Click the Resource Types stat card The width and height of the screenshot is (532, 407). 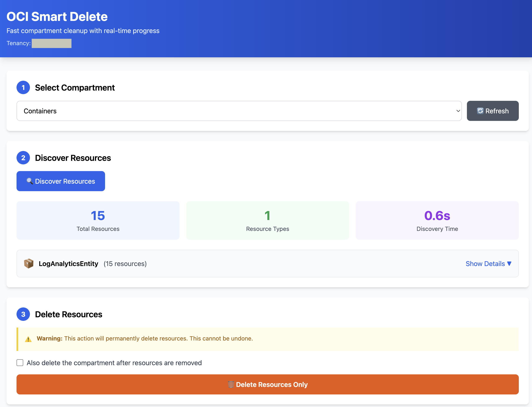point(267,220)
